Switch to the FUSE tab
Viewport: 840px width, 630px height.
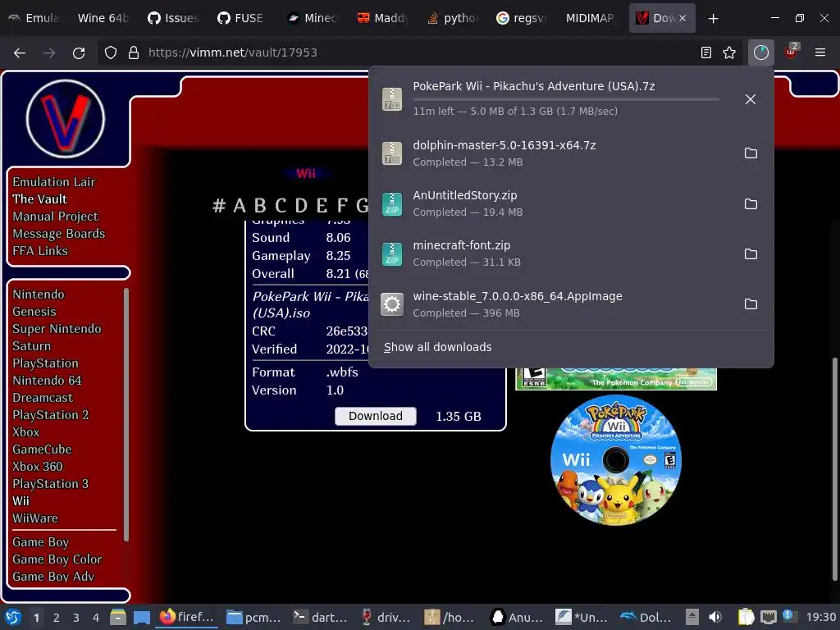point(240,18)
